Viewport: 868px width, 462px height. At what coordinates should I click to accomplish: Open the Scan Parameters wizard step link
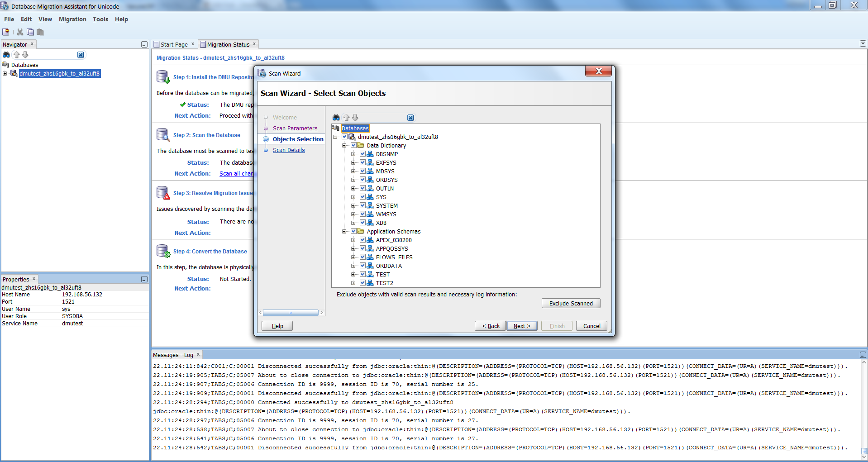pyautogui.click(x=295, y=129)
